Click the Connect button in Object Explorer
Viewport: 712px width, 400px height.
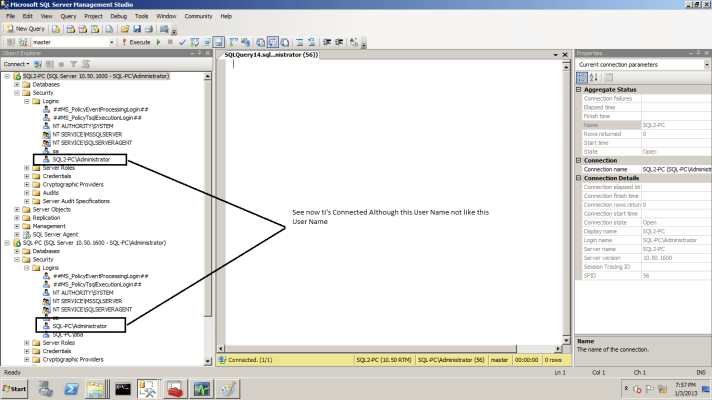coord(16,64)
